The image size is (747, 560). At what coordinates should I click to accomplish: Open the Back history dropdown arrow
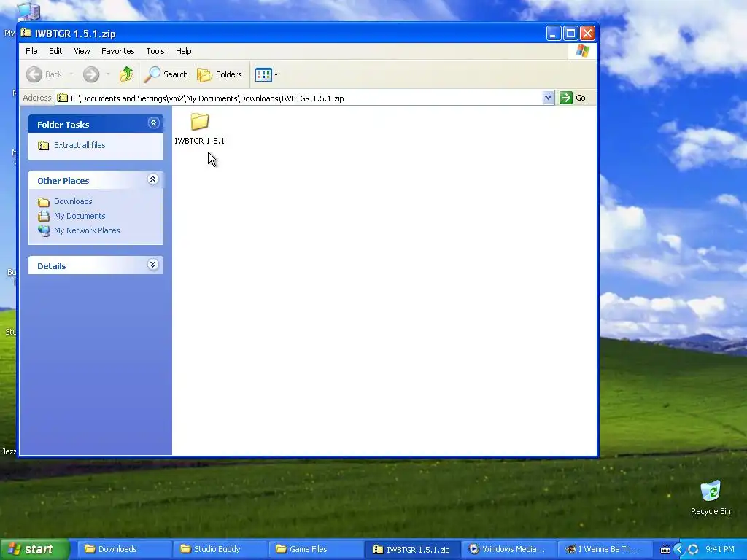tap(71, 74)
